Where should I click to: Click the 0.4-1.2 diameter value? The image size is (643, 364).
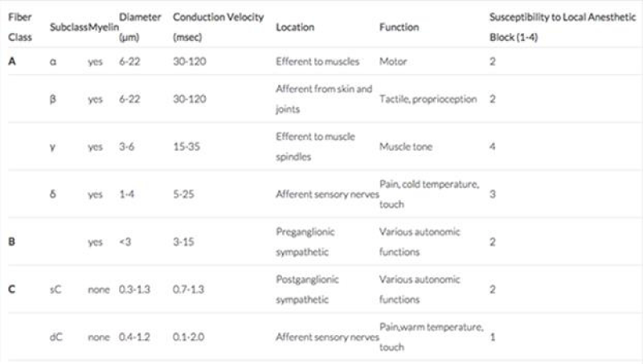[134, 337]
